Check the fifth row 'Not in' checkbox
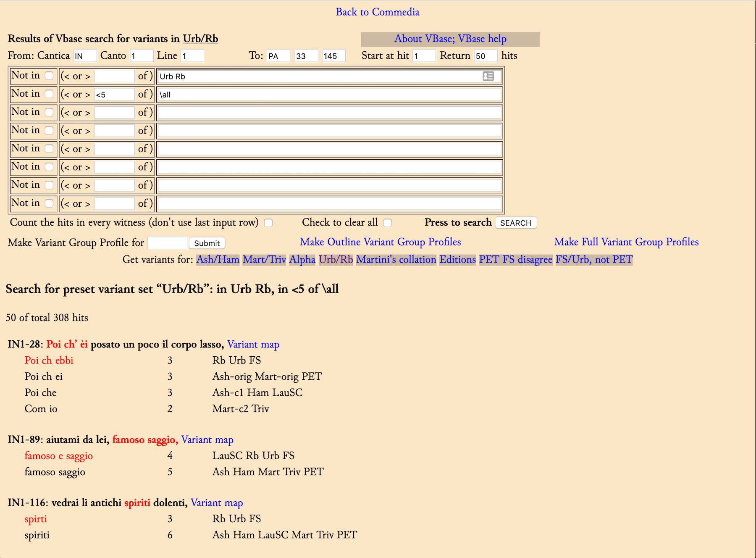Screen dimensions: 756x558 (x=49, y=148)
